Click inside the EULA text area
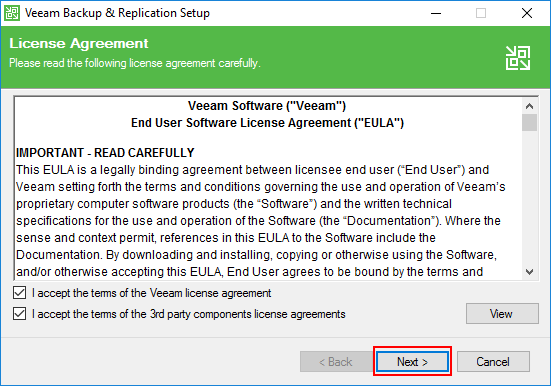Image resolution: width=551 pixels, height=386 pixels. pyautogui.click(x=268, y=188)
